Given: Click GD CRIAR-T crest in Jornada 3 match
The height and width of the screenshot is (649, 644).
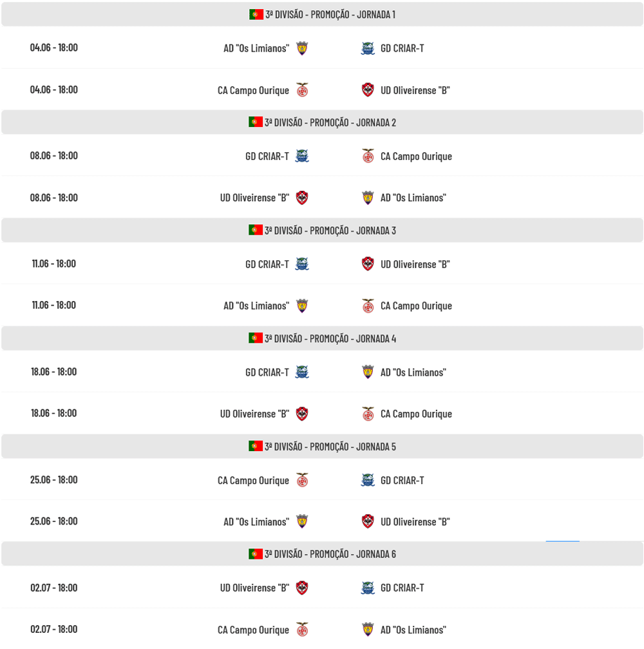Looking at the screenshot, I should (302, 264).
